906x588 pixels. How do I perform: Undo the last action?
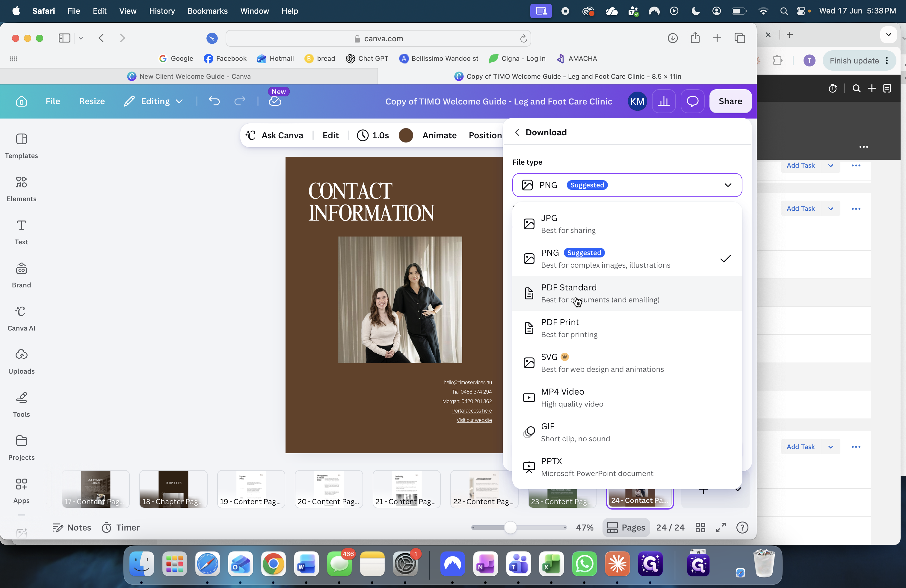tap(214, 101)
